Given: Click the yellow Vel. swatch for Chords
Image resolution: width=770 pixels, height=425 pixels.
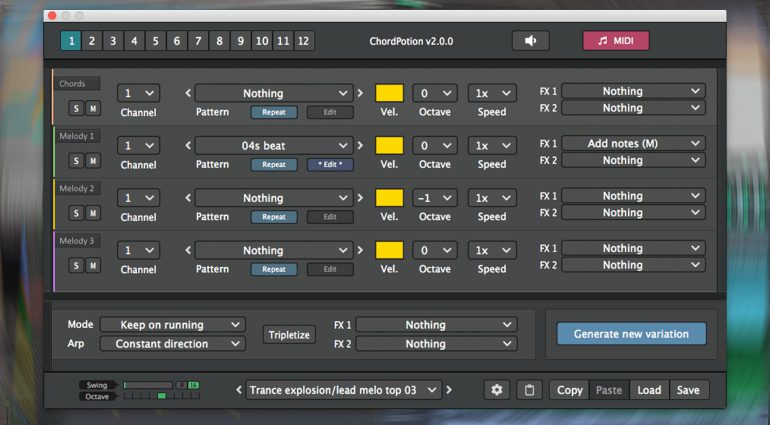Looking at the screenshot, I should coord(389,94).
